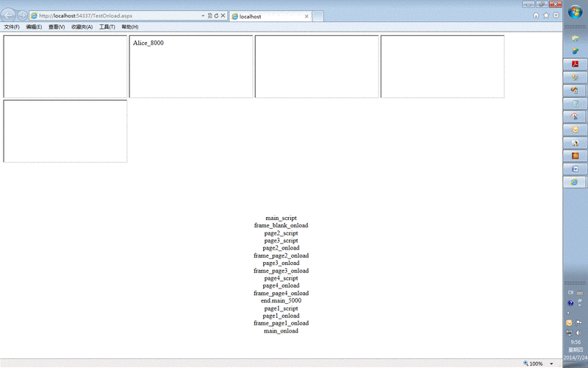The width and height of the screenshot is (588, 368).
Task: Click the address bar URL field
Action: point(118,15)
